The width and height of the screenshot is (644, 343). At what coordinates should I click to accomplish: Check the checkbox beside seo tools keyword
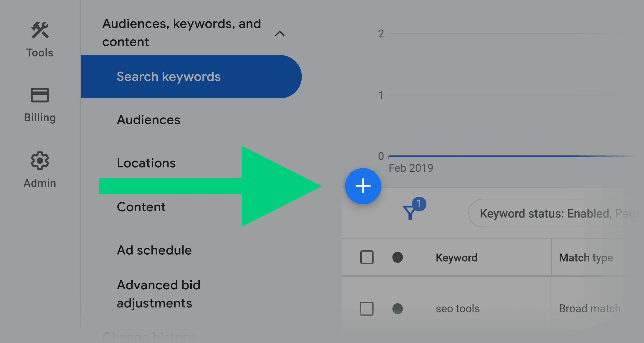tap(367, 308)
